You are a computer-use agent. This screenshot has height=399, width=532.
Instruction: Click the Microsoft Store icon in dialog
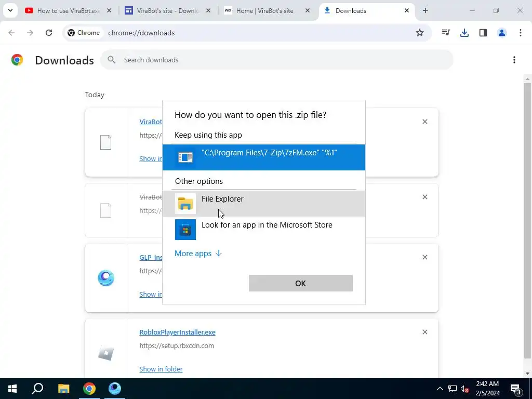(x=185, y=230)
